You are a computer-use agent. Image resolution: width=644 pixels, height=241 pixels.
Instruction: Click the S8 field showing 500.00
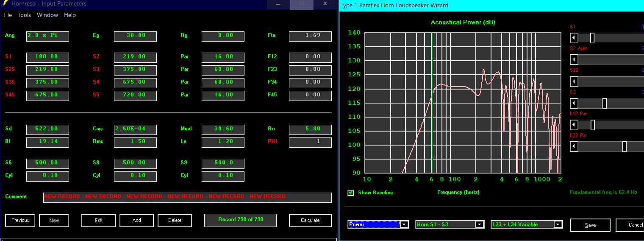(135, 163)
